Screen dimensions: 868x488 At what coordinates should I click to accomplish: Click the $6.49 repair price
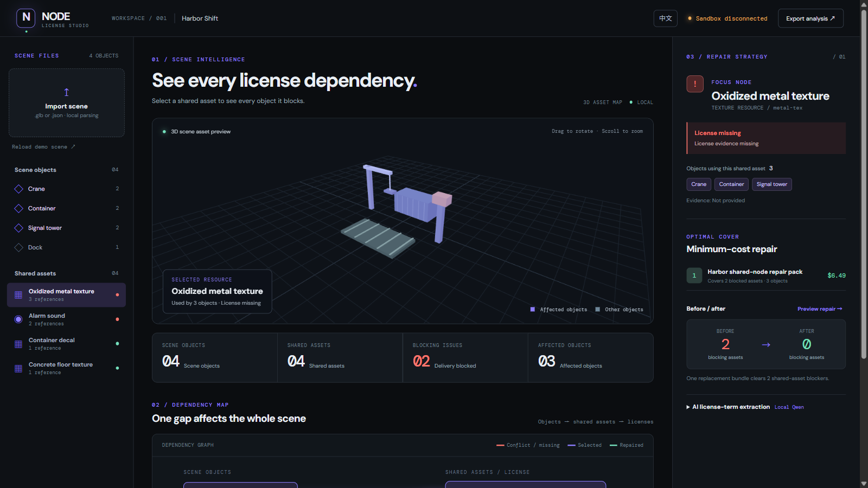837,275
